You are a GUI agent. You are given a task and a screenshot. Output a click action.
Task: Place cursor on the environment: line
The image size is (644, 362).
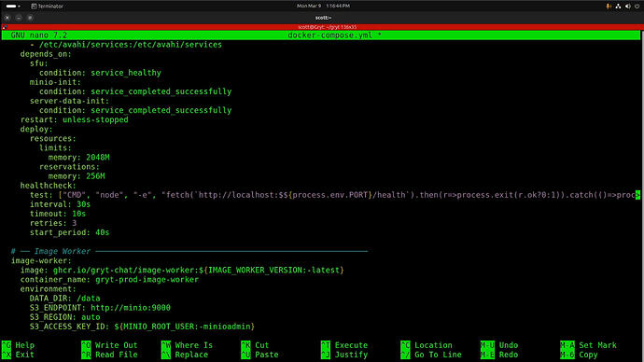pos(48,289)
